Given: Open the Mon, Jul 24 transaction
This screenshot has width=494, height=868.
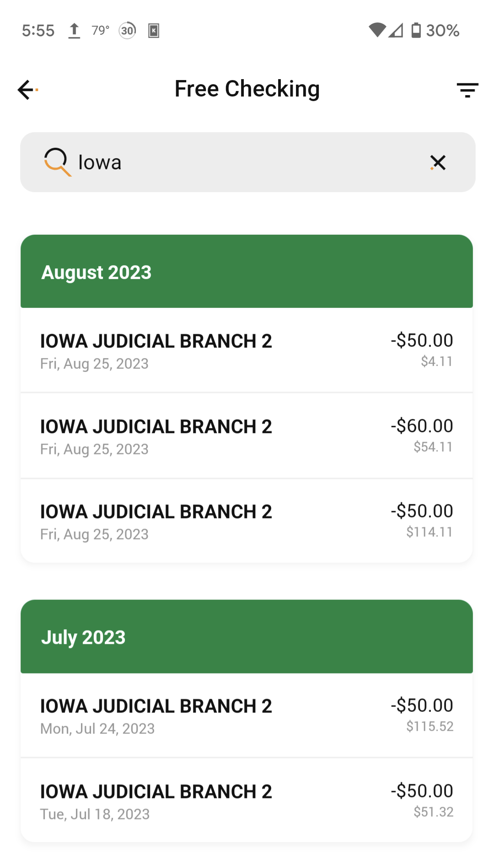Looking at the screenshot, I should 247,716.
